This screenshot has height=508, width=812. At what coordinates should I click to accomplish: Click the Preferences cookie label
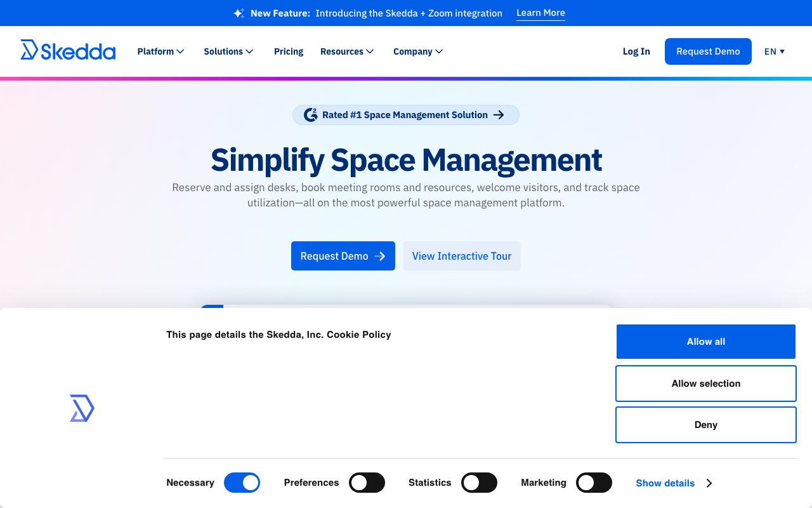[311, 483]
